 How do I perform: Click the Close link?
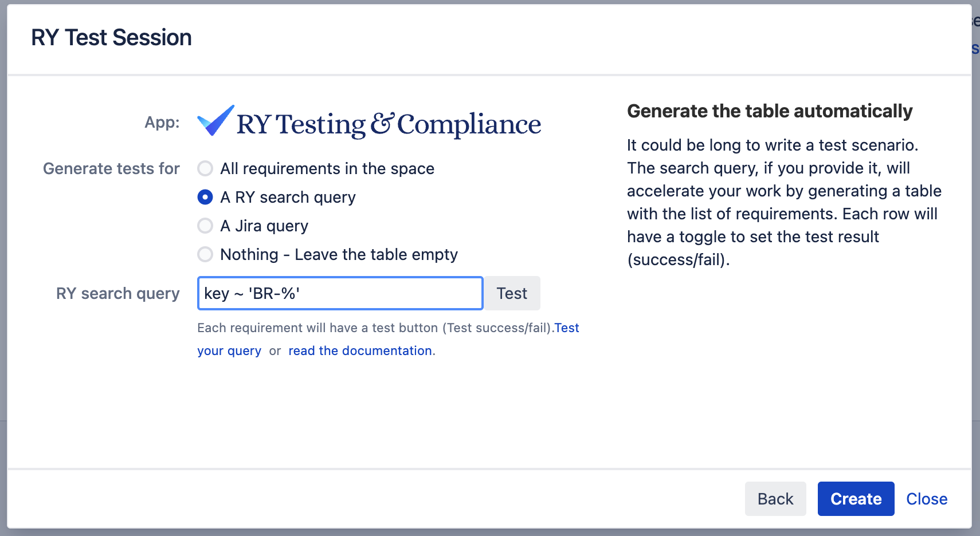click(926, 498)
